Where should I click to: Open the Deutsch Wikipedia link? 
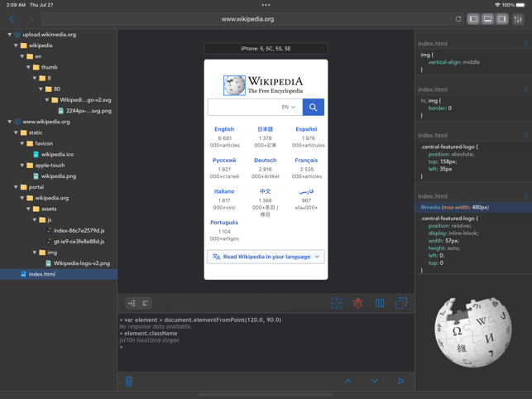click(266, 161)
